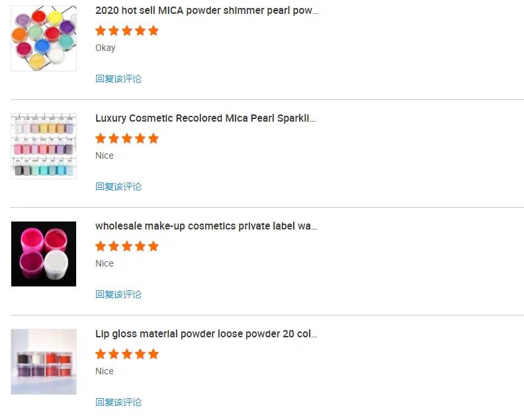Open the 'wholesale make-up cosmetics private label' title
This screenshot has width=524, height=420.
(x=206, y=226)
